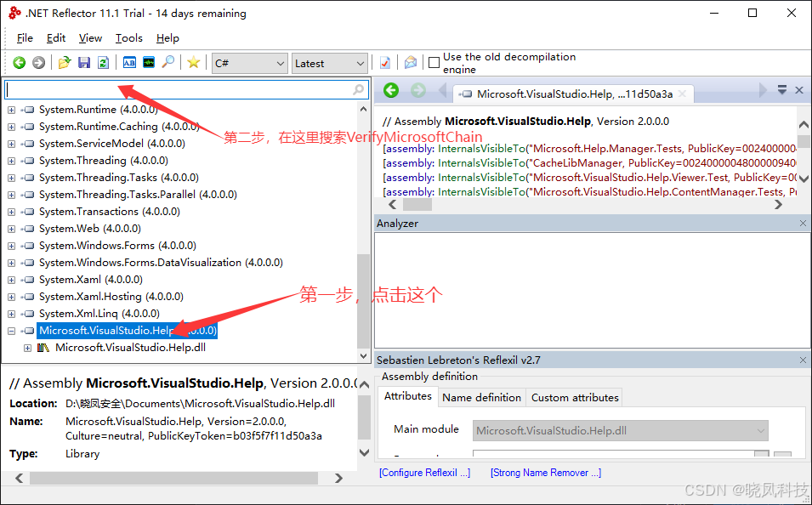Click the Save floppy disk icon

click(x=84, y=63)
